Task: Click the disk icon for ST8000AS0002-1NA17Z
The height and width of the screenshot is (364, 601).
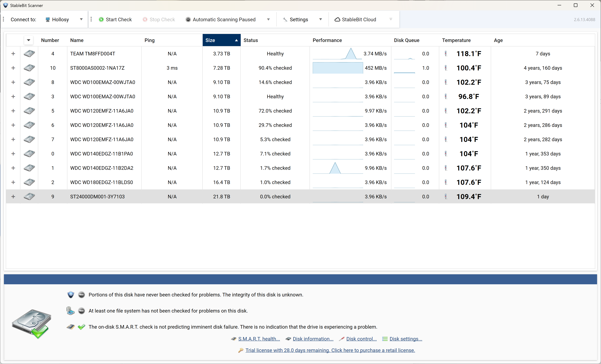Action: [29, 68]
